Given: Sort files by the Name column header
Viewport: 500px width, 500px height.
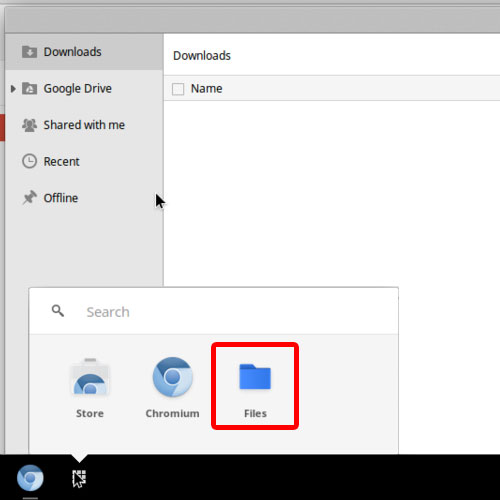Looking at the screenshot, I should [206, 88].
